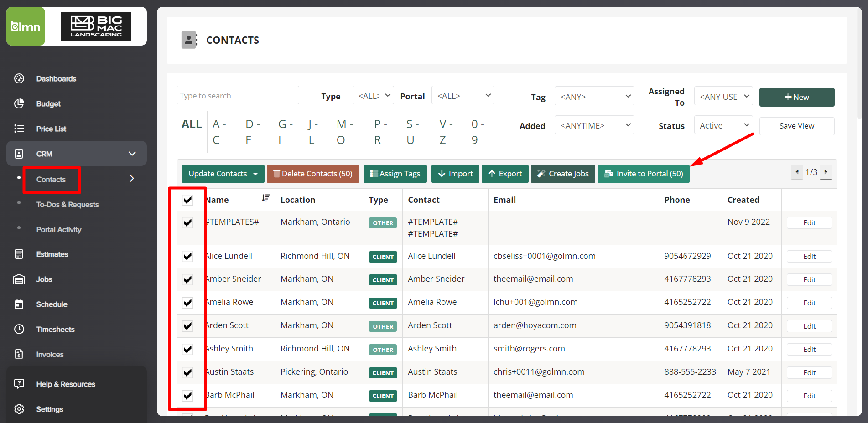Image resolution: width=868 pixels, height=423 pixels.
Task: Filter contacts by M - O
Action: pos(345,132)
